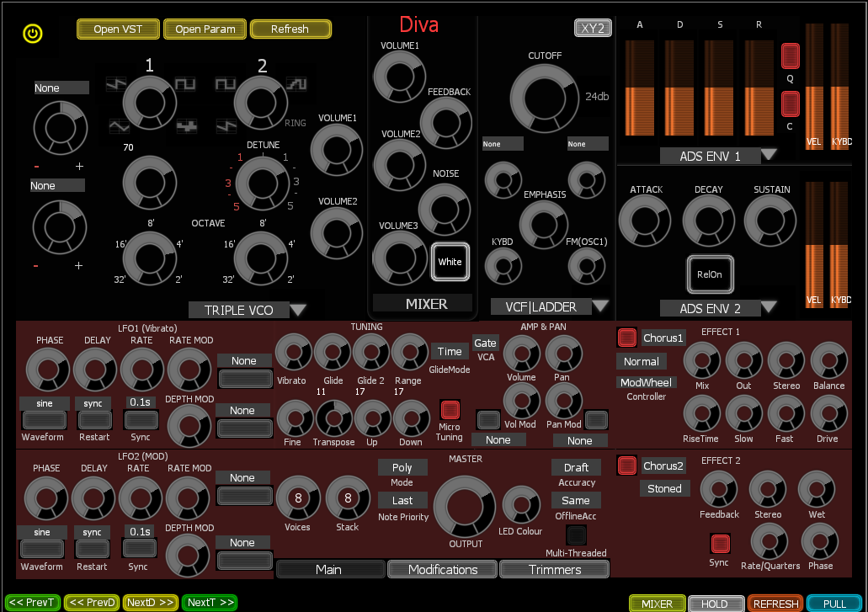The width and height of the screenshot is (868, 612).
Task: Click the ATTACK knob in ENV 2
Action: pos(644,221)
